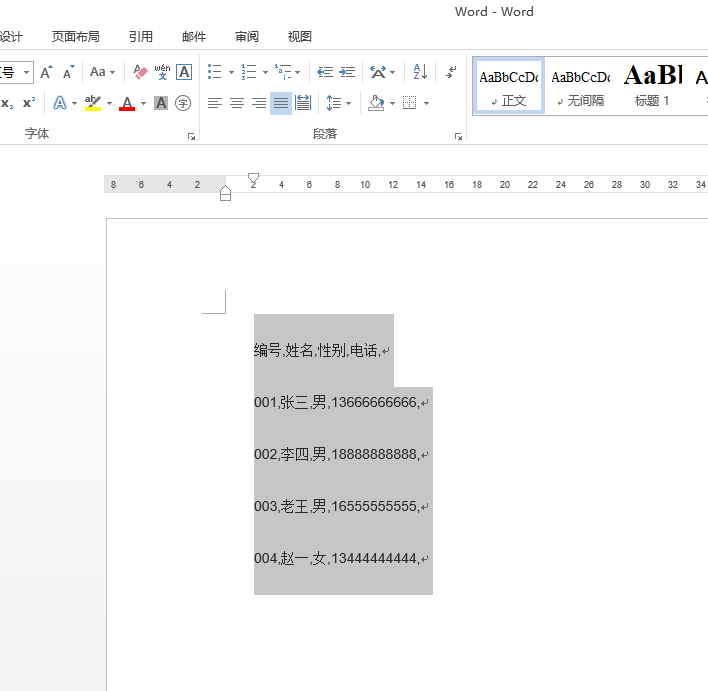The height and width of the screenshot is (691, 708).
Task: Open the 设计 ribbon tab
Action: 11,37
